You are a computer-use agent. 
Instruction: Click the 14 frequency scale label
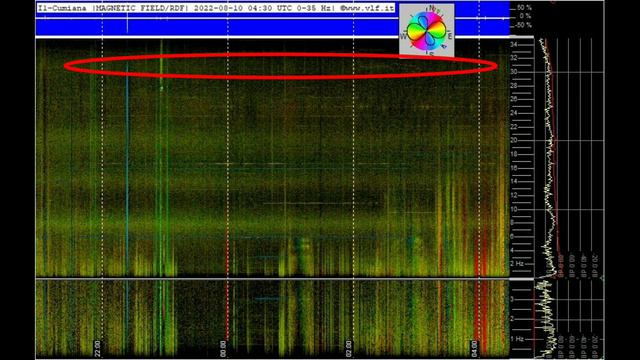(x=514, y=182)
